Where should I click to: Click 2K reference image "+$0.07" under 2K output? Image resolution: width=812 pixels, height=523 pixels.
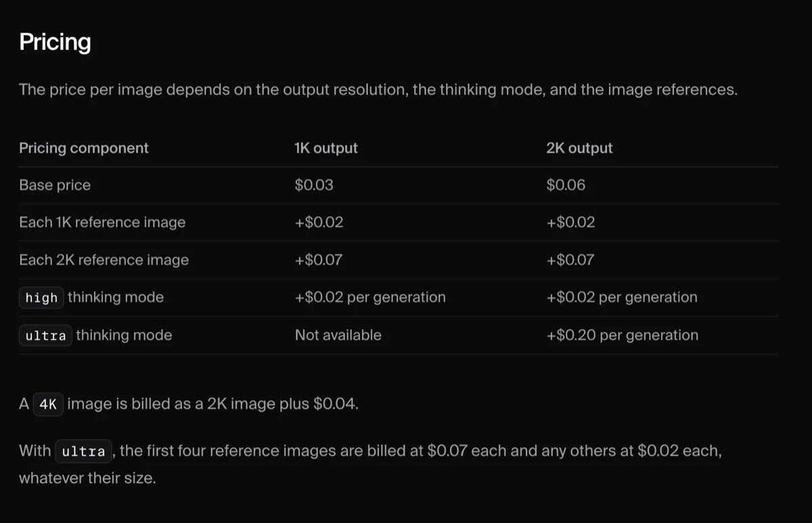[x=570, y=260]
